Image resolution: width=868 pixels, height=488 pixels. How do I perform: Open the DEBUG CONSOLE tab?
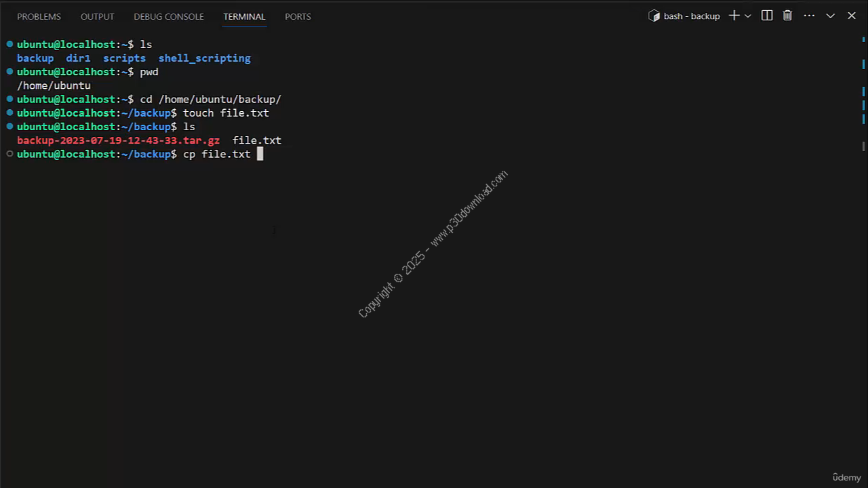click(x=168, y=16)
